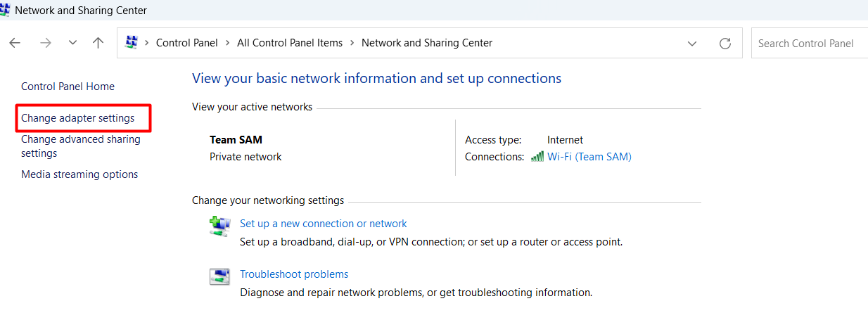Go back with the left arrow button
The width and height of the screenshot is (868, 320).
(x=15, y=43)
